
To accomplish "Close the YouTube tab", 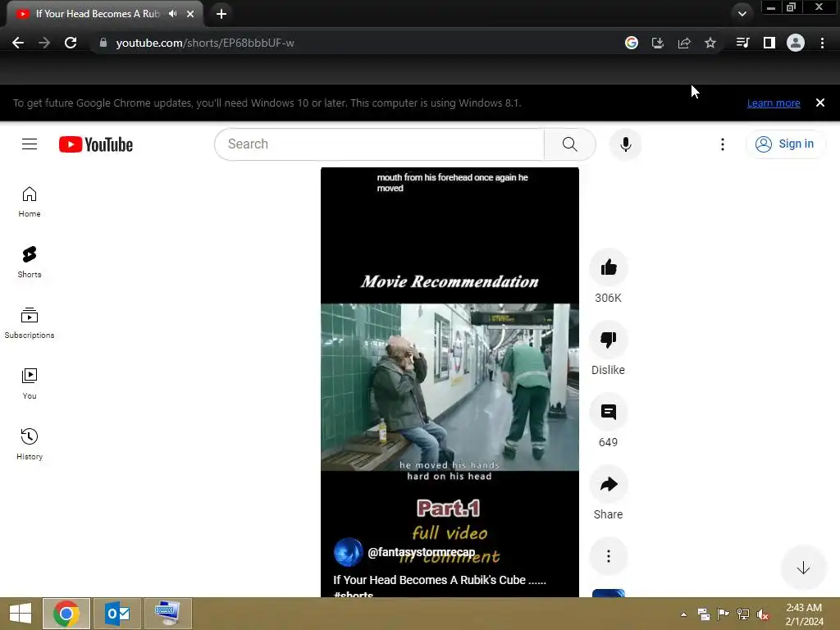I will tap(190, 14).
